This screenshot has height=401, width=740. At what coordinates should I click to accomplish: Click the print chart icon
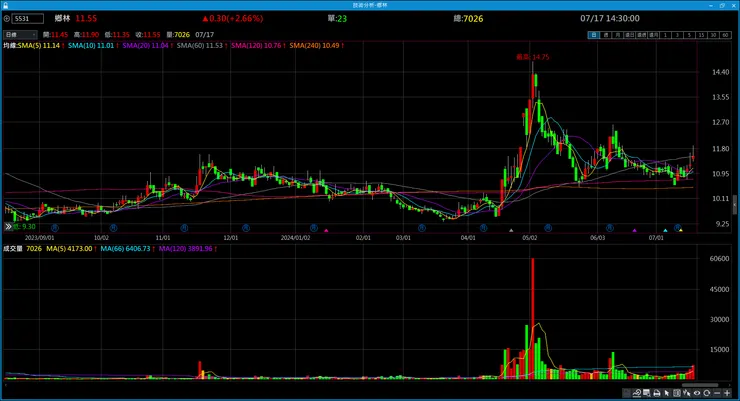(x=656, y=393)
